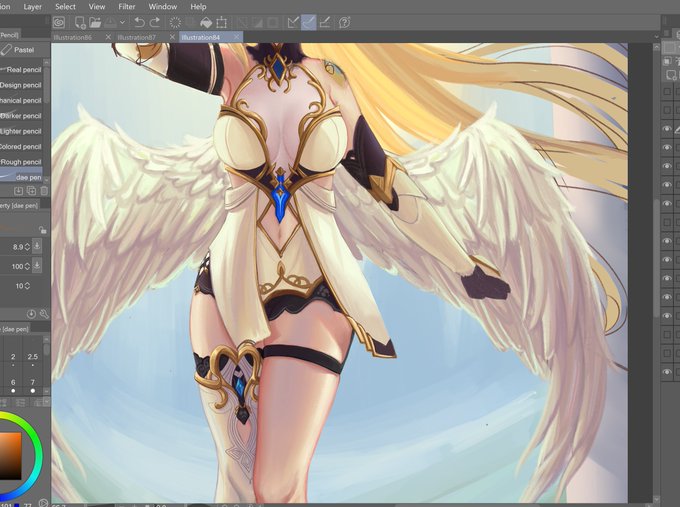Choose the Darker pencil sub tool
This screenshot has width=680, height=507.
pos(21,116)
